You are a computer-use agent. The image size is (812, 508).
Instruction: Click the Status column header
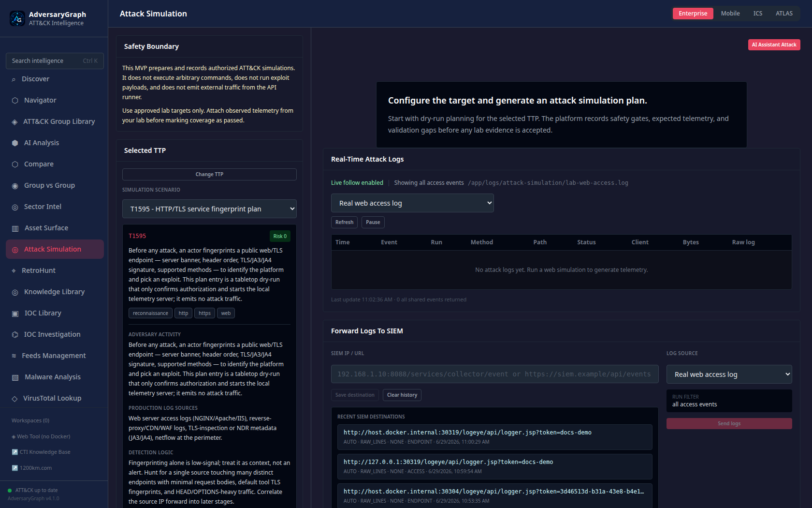[586, 242]
